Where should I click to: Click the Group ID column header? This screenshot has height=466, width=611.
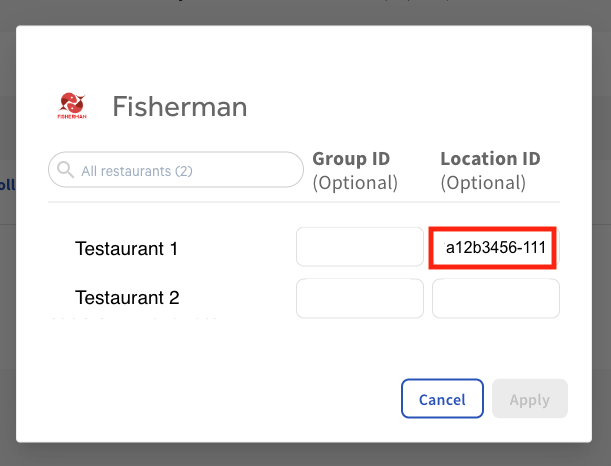click(351, 158)
